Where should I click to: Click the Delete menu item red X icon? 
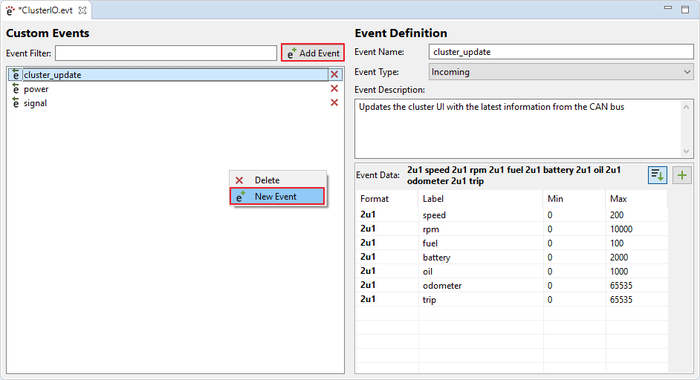click(239, 180)
